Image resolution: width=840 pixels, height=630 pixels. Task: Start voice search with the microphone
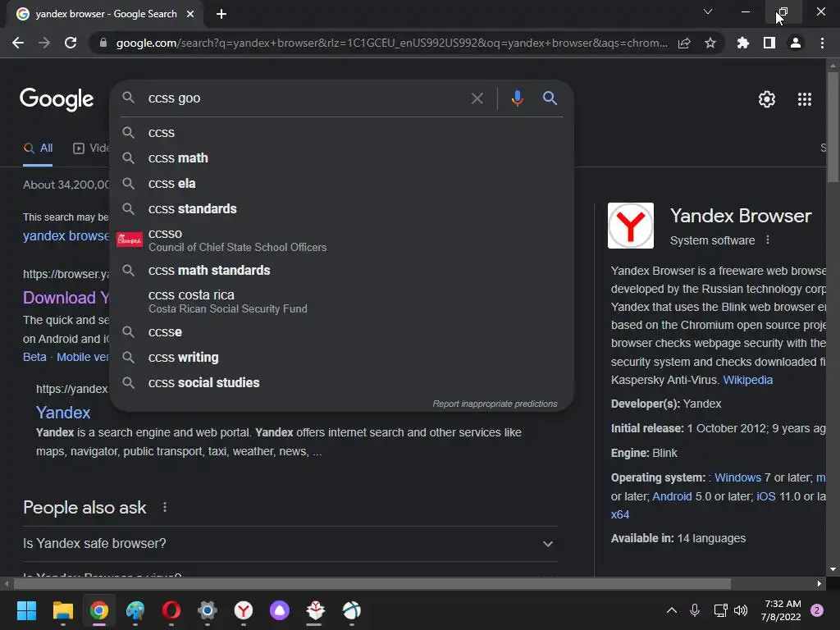[517, 98]
